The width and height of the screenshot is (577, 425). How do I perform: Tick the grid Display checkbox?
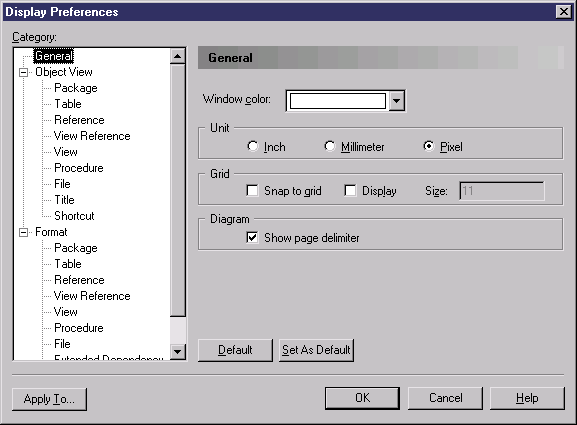pos(350,191)
